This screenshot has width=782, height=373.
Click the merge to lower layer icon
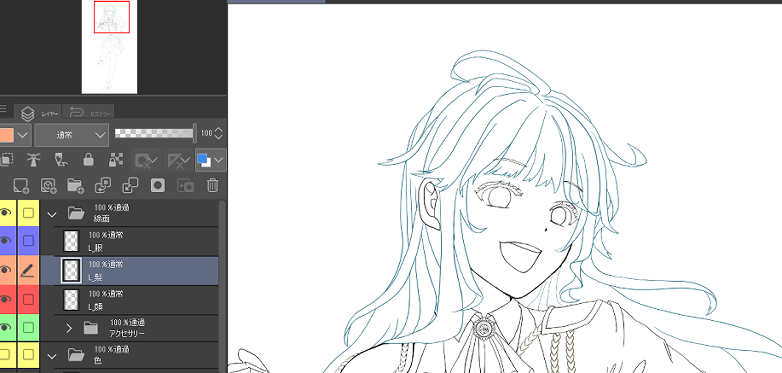pyautogui.click(x=130, y=186)
